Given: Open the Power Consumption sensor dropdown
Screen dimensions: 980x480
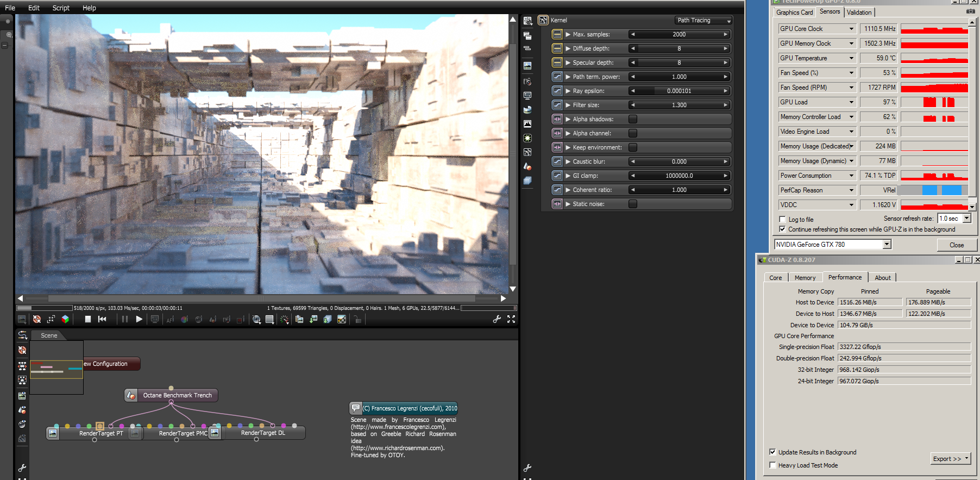Looking at the screenshot, I should 851,176.
